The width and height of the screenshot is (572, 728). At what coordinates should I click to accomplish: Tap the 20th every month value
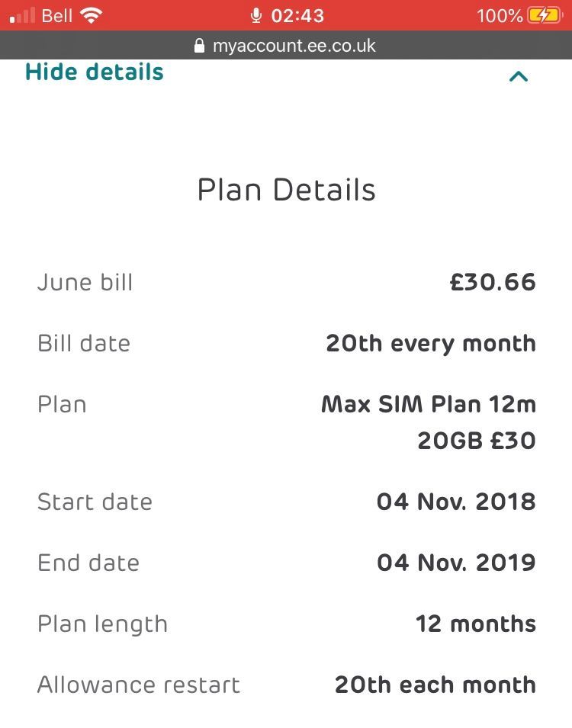(431, 343)
